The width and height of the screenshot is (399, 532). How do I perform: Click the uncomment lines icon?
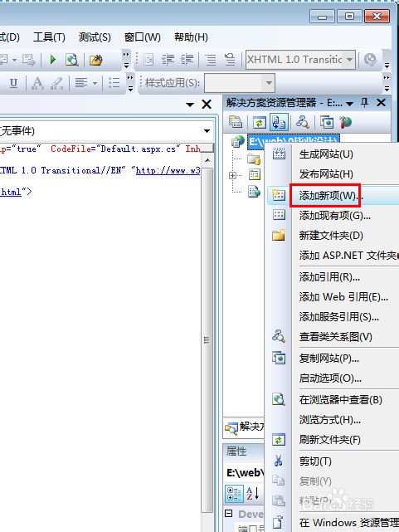230,60
